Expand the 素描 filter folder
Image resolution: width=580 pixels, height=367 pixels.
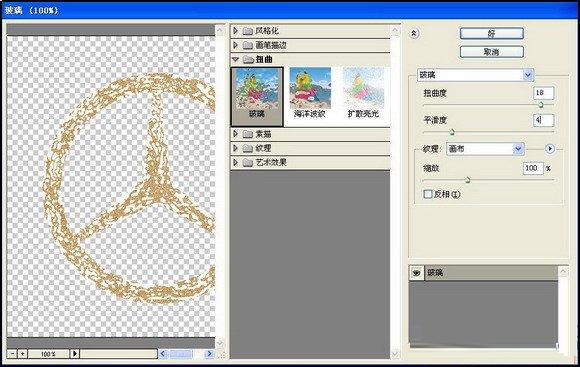coord(235,134)
